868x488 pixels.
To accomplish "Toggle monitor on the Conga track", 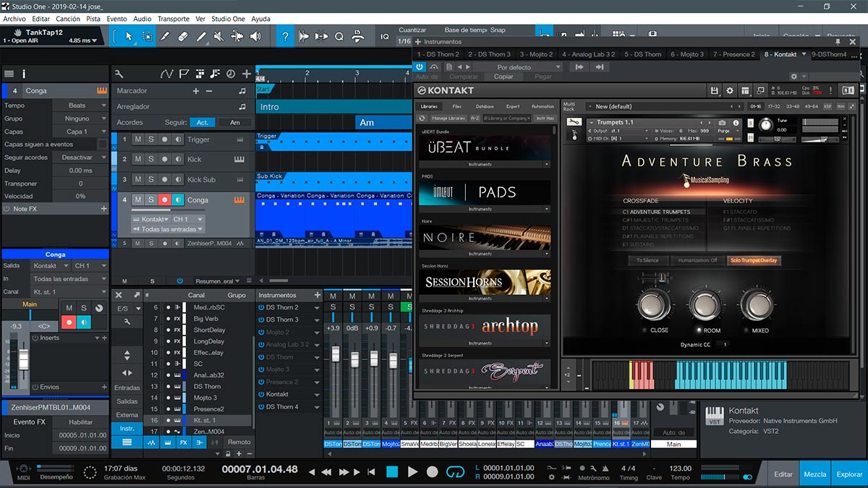I will click(x=178, y=200).
